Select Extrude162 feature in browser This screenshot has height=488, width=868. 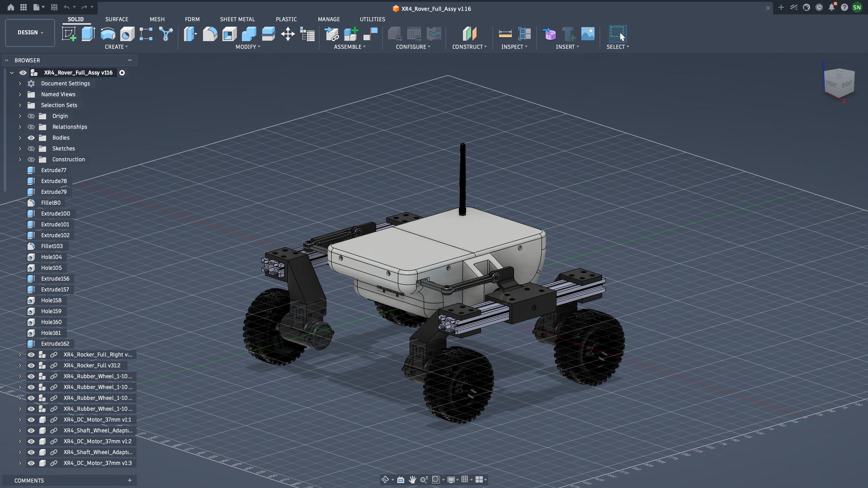click(55, 344)
